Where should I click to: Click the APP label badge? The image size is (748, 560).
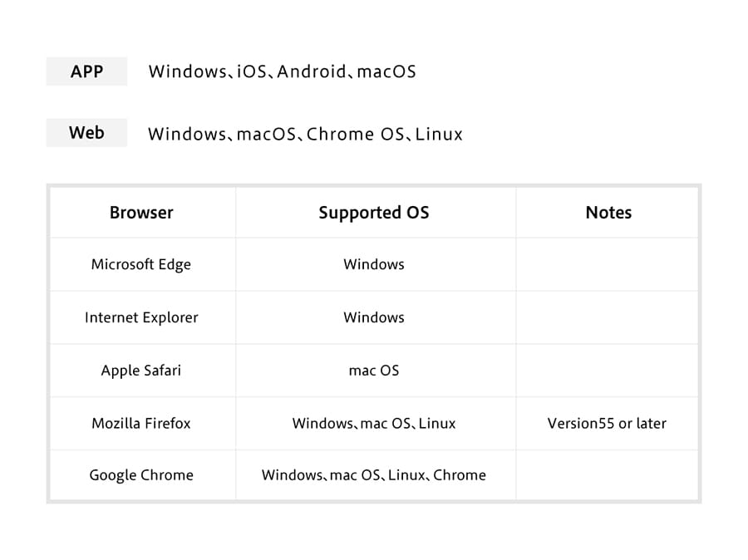[86, 71]
